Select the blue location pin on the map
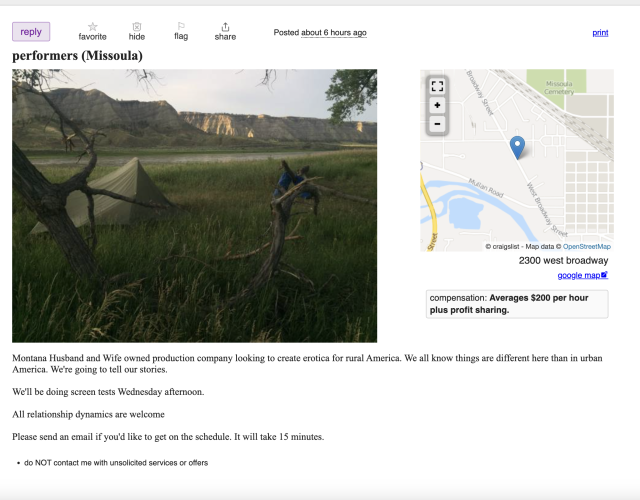Viewport: 640px width, 500px height. tap(517, 147)
